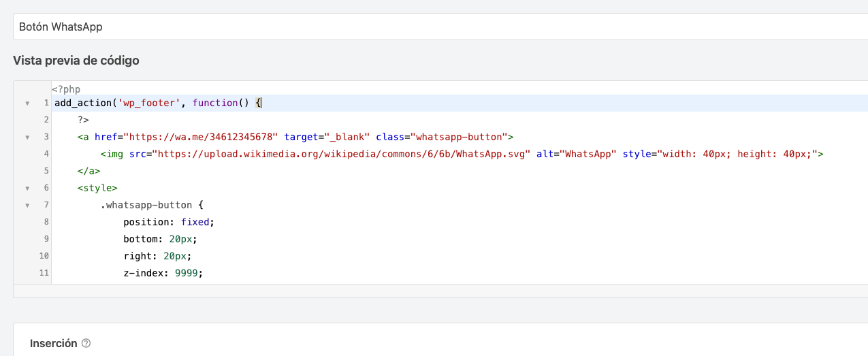Click the alt="WhatsApp" attribute text
The height and width of the screenshot is (356, 868).
576,154
